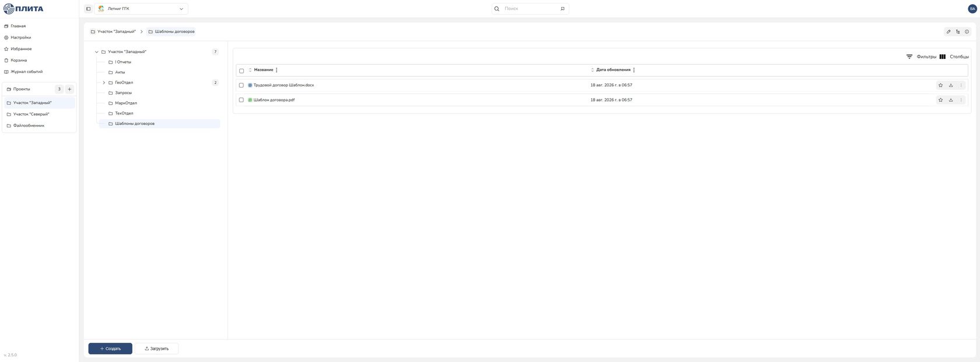Open more options for Трудовой договор Шаблон.docx
This screenshot has height=362, width=980.
961,85
